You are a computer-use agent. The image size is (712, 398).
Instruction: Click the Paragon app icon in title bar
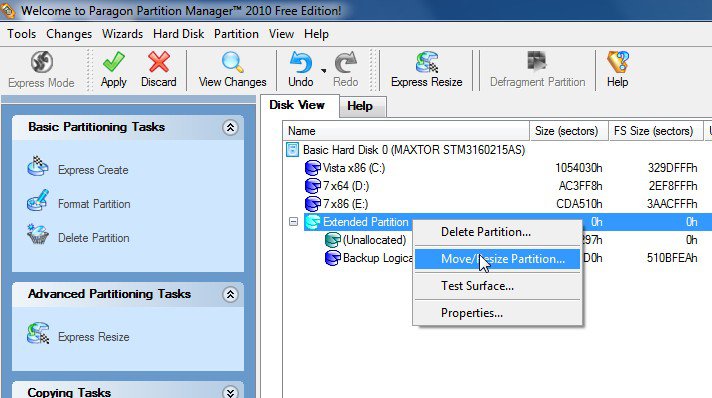(x=7, y=11)
